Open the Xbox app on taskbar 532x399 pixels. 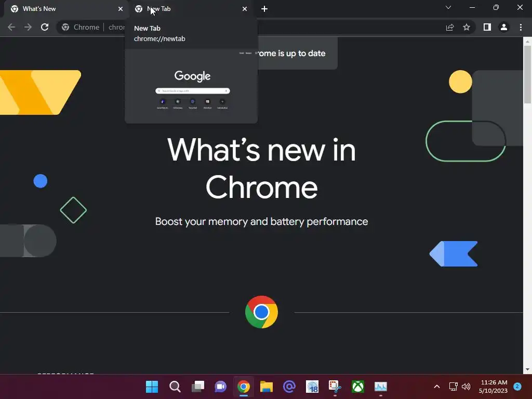pyautogui.click(x=358, y=387)
